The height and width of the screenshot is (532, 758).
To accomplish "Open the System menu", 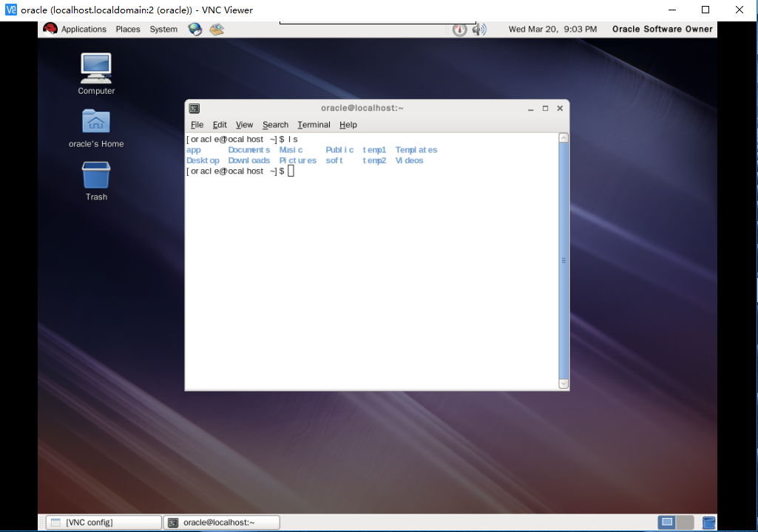I will [x=163, y=30].
